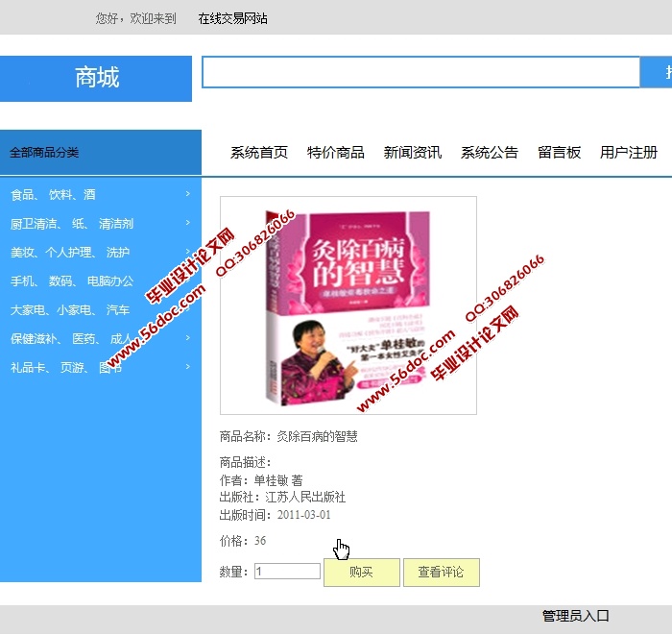Image resolution: width=672 pixels, height=635 pixels.
Task: Expand the 厨卫清洁、纸、清洁剂 category arrow
Action: click(187, 223)
